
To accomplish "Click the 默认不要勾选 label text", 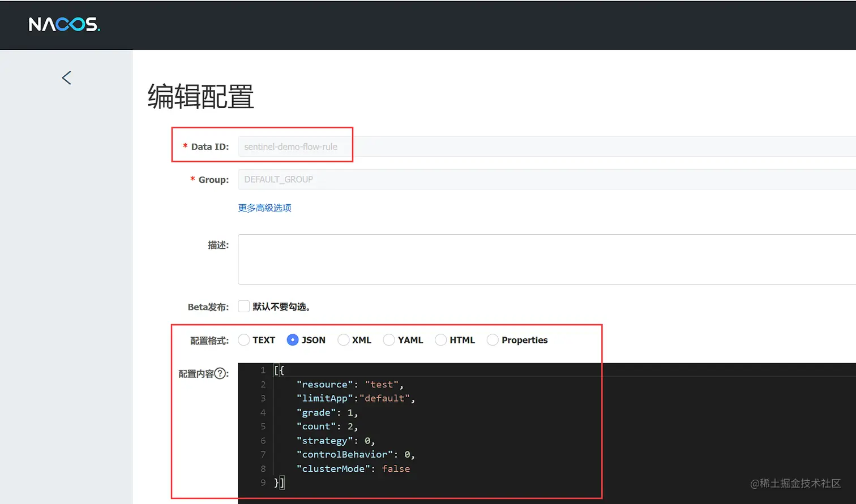I will (281, 307).
